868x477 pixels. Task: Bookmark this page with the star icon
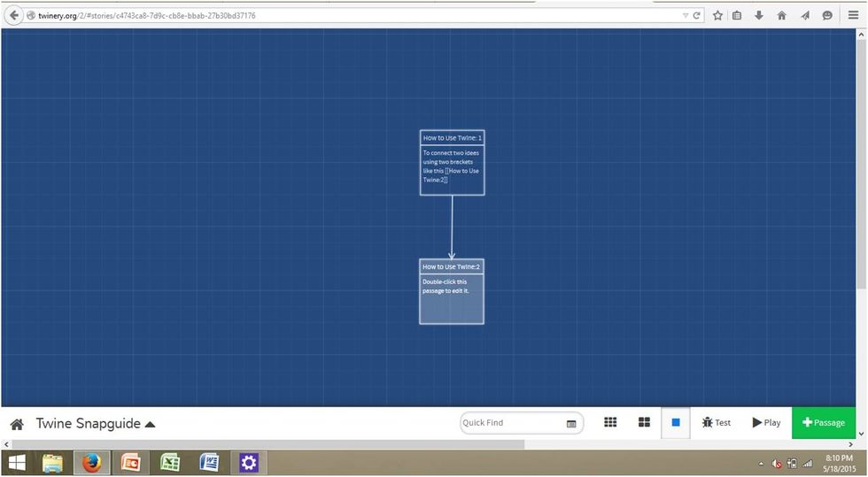coord(717,15)
